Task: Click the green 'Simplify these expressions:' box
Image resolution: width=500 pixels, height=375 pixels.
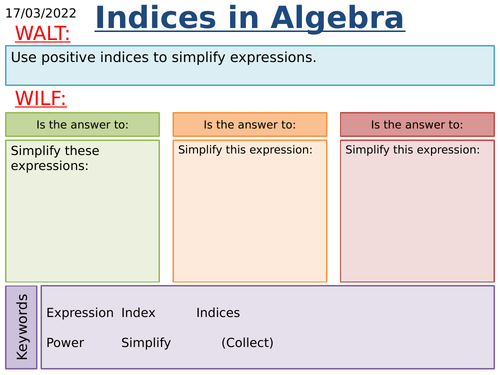Action: click(82, 211)
